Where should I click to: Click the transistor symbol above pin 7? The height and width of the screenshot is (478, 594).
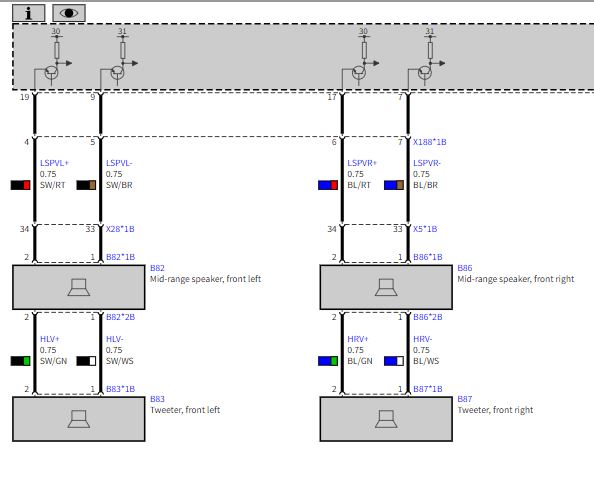click(x=425, y=72)
